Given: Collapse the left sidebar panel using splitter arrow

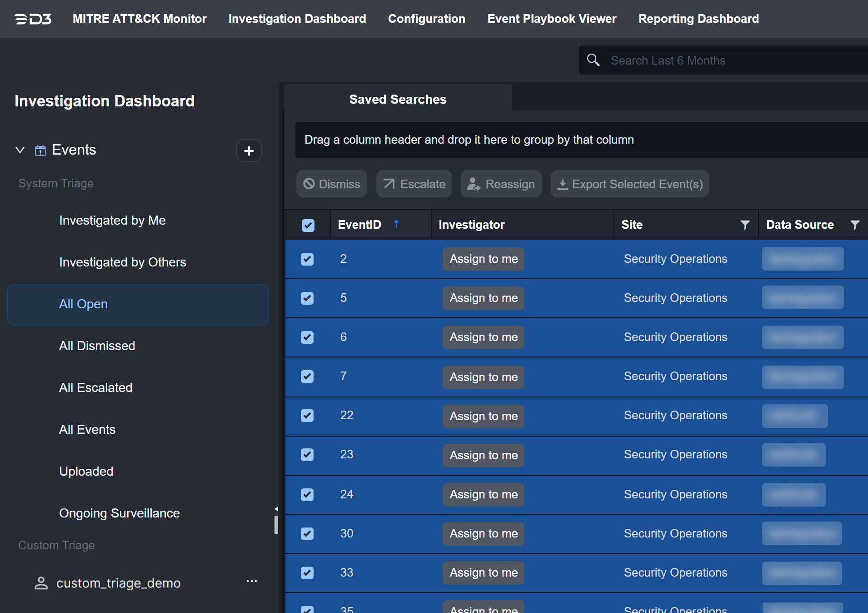Looking at the screenshot, I should (x=276, y=509).
